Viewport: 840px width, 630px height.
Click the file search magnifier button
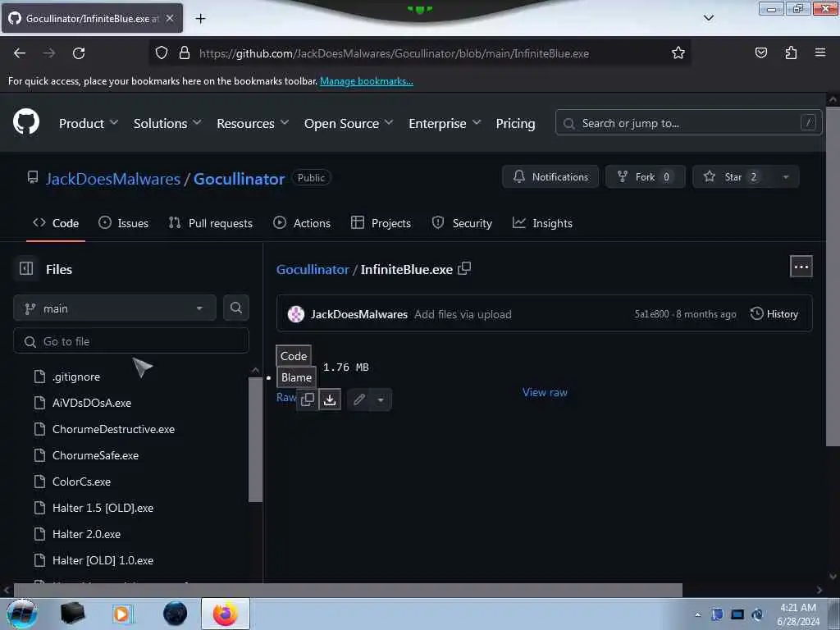235,308
